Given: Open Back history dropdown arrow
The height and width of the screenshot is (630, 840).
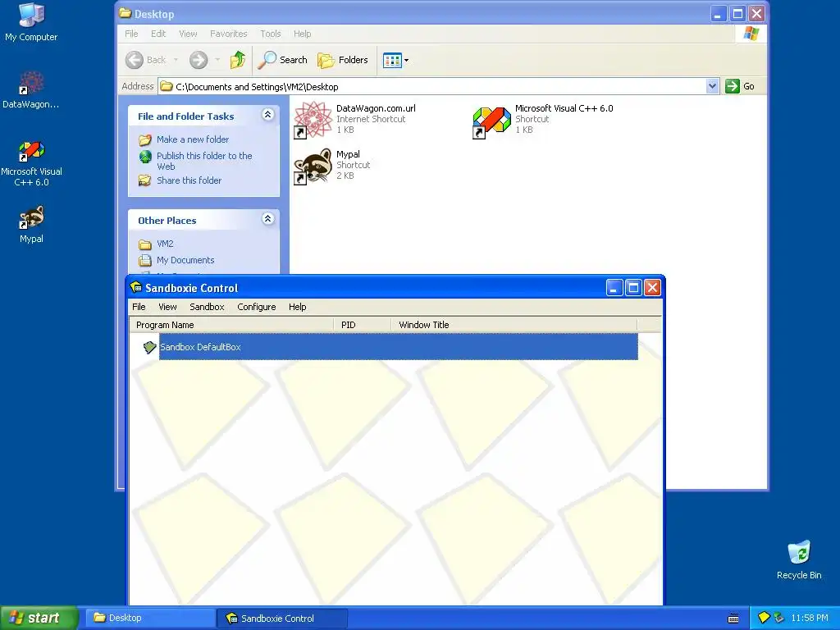Looking at the screenshot, I should coord(176,60).
